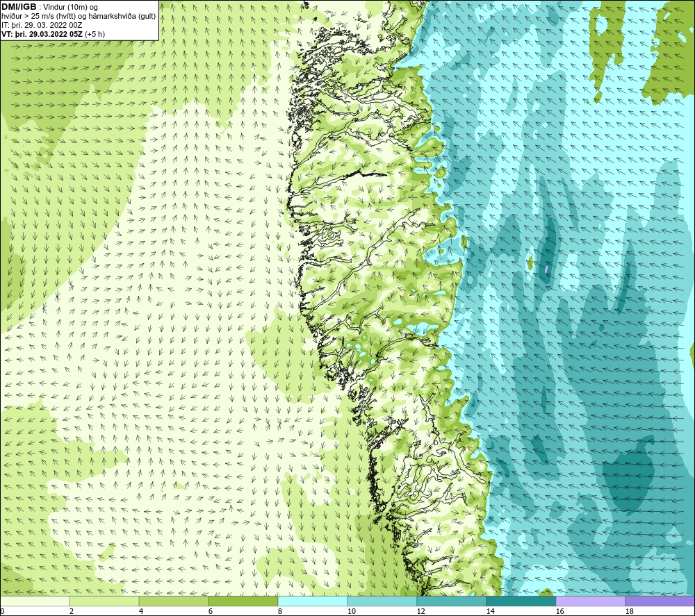Click the 'DMI/IGB' title text
This screenshot has height=616, width=695.
tap(19, 7)
